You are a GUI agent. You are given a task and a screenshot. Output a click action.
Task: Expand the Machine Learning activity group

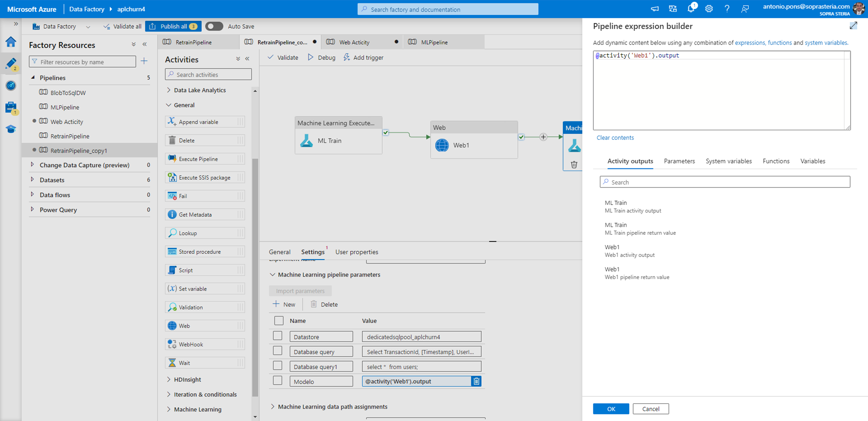169,409
